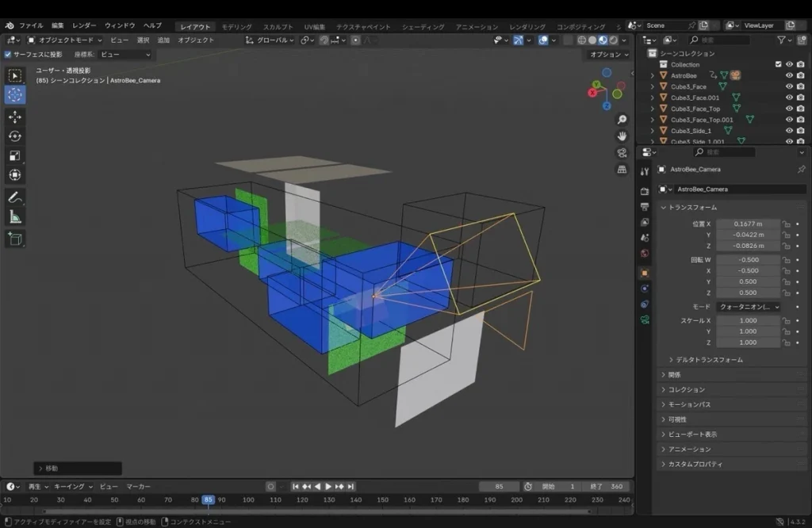The width and height of the screenshot is (812, 528).
Task: Hide Cube3_Face object with eye icon
Action: [789, 86]
